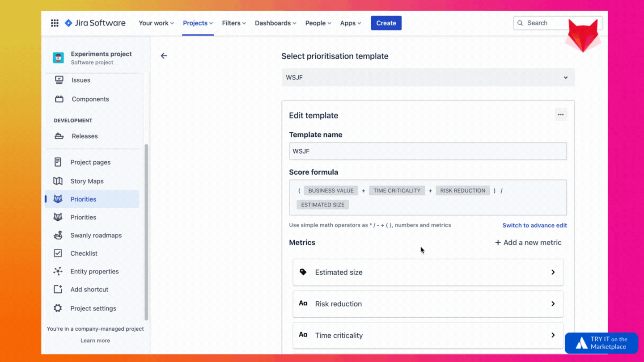
Task: Click the Jira Software logo
Action: point(95,23)
